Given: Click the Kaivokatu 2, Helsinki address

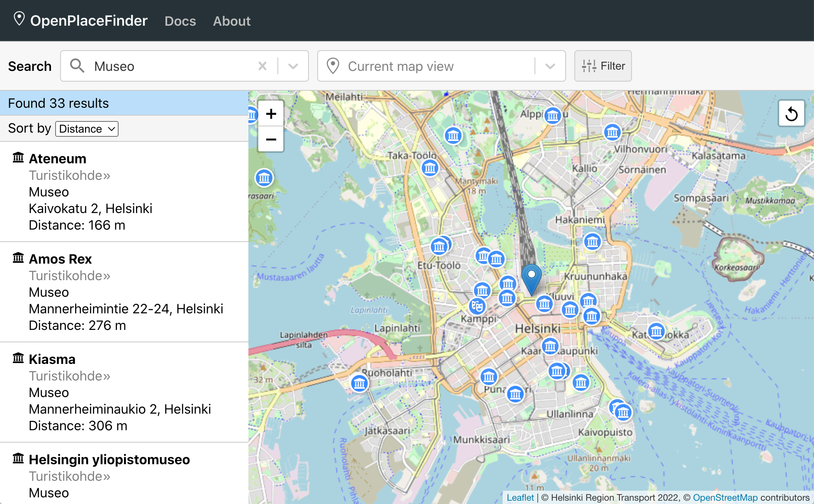Looking at the screenshot, I should pyautogui.click(x=90, y=208).
